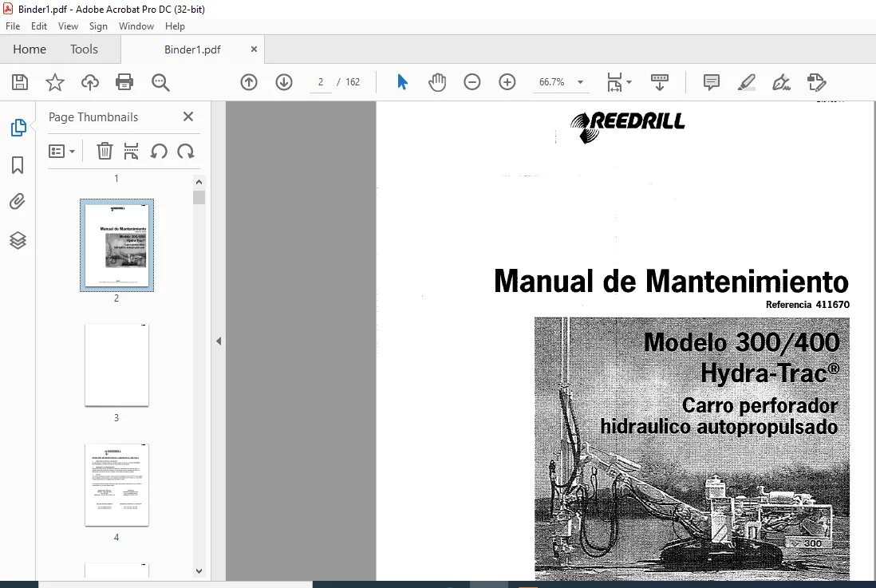Screen dimensions: 876x588
Task: Add Binder1.pdf to starred files
Action: [x=55, y=82]
